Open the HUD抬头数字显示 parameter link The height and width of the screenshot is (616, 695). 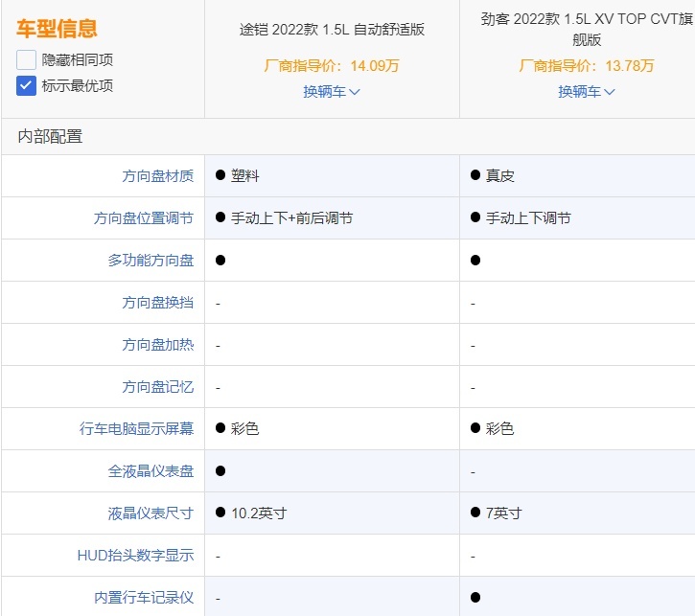[x=135, y=556]
